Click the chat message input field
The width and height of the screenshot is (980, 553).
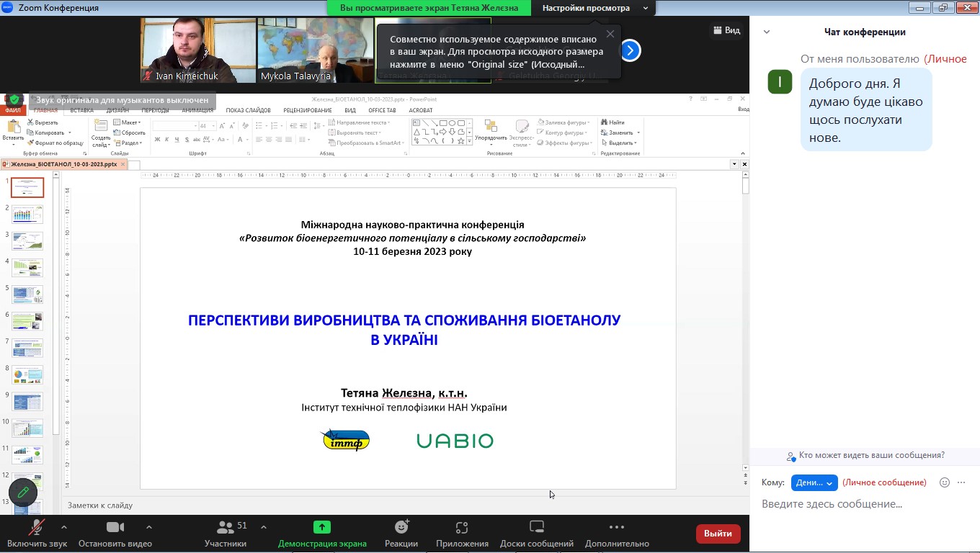[865, 504]
